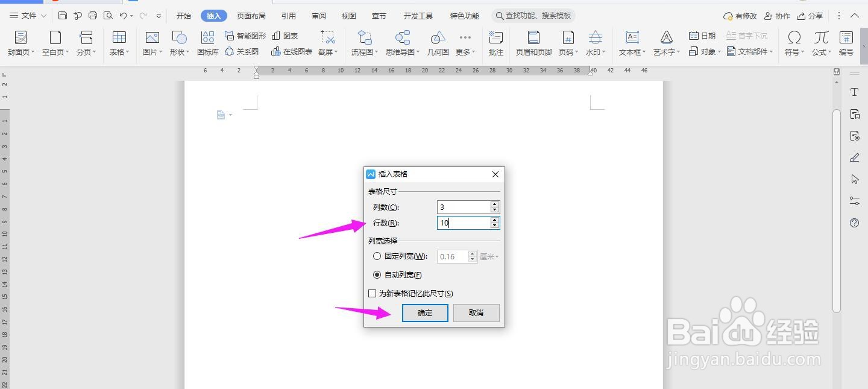Insert a 关系图 relationship diagram
868x389 pixels.
pos(242,52)
